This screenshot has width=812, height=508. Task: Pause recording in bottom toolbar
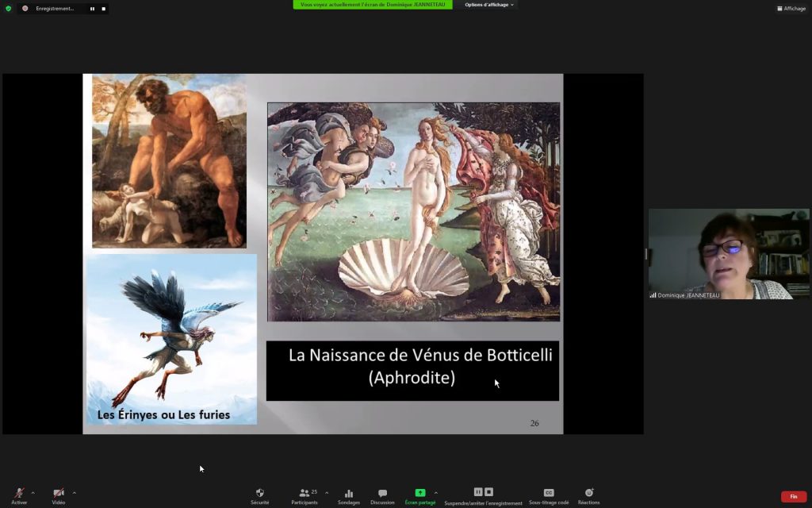(478, 492)
